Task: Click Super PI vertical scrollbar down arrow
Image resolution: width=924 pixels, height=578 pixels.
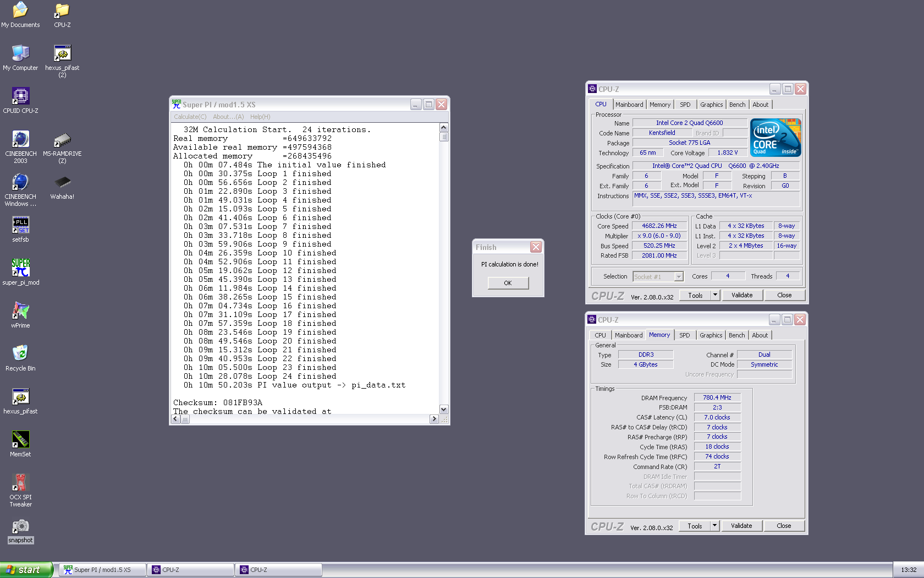Action: click(x=444, y=409)
